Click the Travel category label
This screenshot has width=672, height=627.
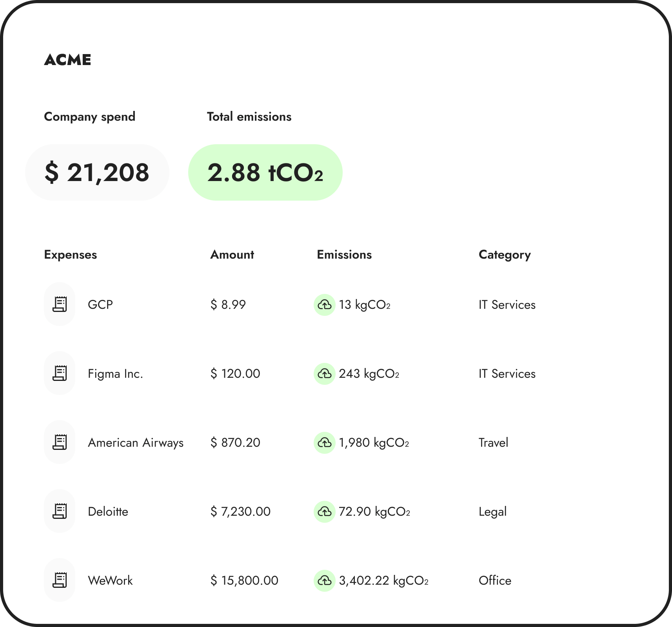[493, 443]
